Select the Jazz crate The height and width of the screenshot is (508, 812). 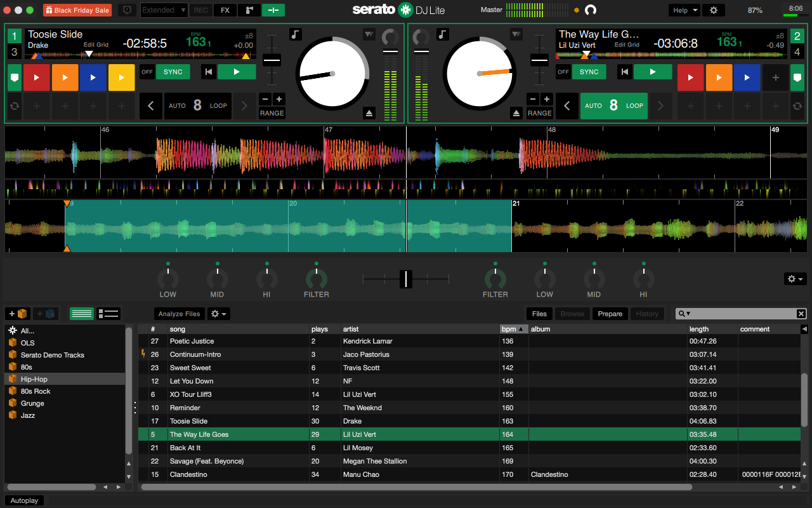click(x=65, y=415)
